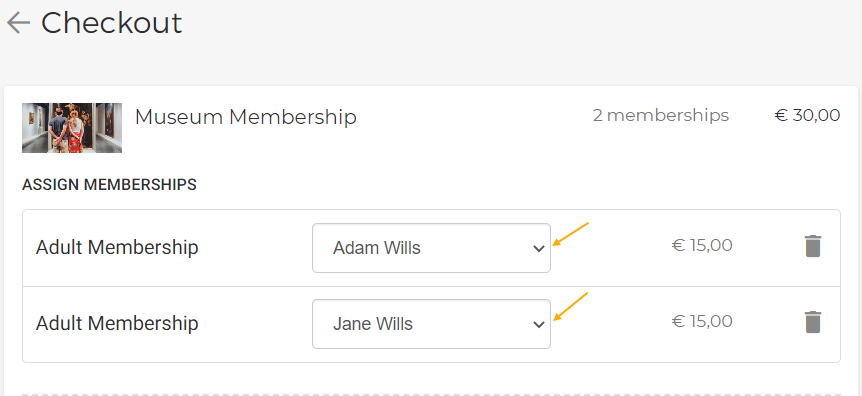Click € 15,00 price in Adam Wills row
Image resolution: width=862 pixels, height=396 pixels.
(702, 245)
